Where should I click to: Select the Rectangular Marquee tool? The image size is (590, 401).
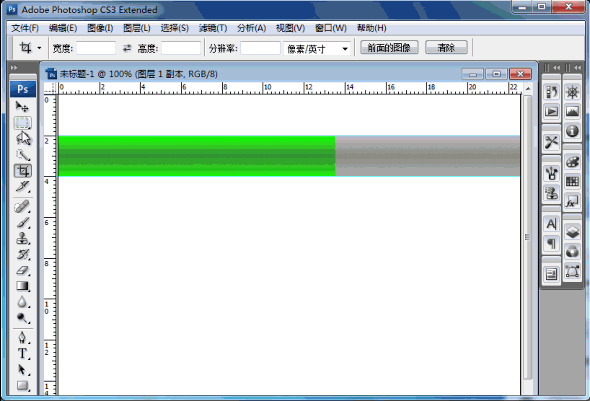(23, 123)
